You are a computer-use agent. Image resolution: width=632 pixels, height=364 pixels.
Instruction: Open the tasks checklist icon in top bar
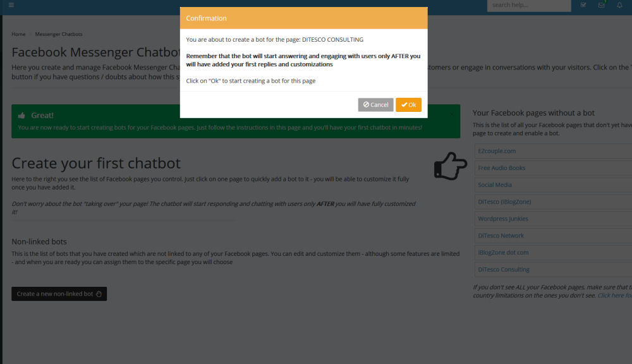[x=583, y=5]
